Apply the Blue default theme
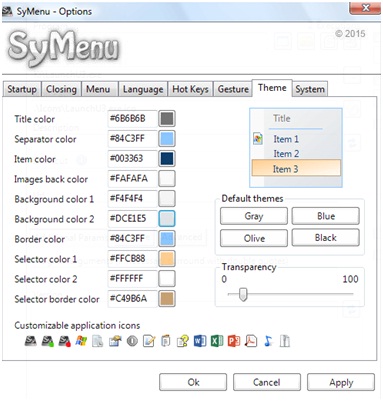The width and height of the screenshot is (383, 401). pyautogui.click(x=326, y=216)
